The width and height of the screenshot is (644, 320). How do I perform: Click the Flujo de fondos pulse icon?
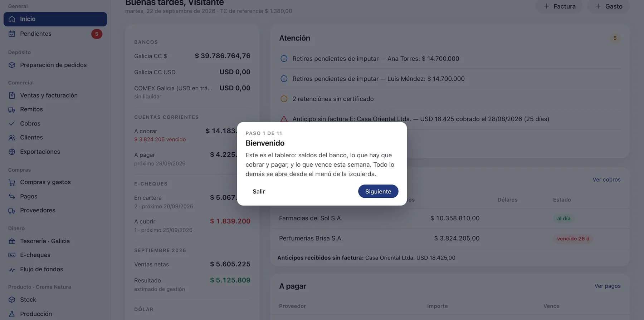[12, 269]
